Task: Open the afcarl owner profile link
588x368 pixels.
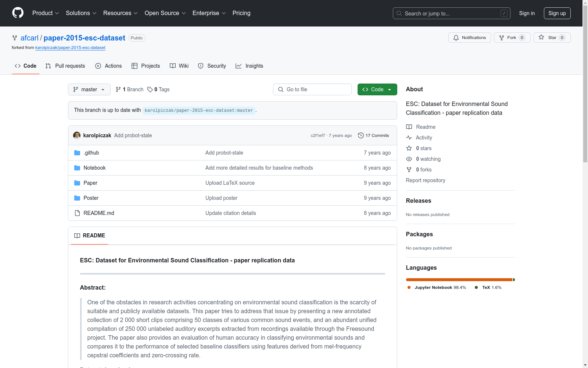Action: [29, 38]
